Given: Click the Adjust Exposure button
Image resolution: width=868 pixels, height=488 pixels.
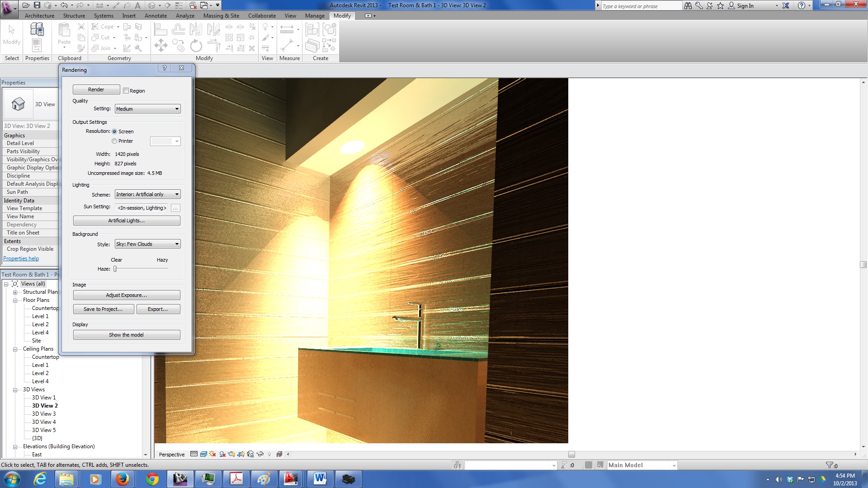Looking at the screenshot, I should click(x=127, y=295).
